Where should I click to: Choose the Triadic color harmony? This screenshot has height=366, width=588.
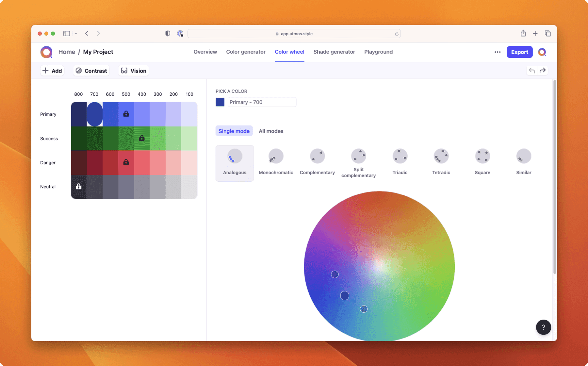(400, 160)
